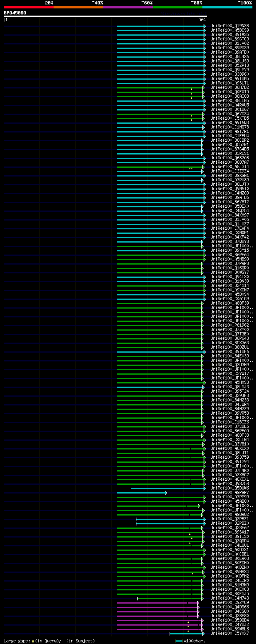Click label UniRef100_B6V8T2
The height and width of the screenshot is (644, 256).
(x=230, y=202)
